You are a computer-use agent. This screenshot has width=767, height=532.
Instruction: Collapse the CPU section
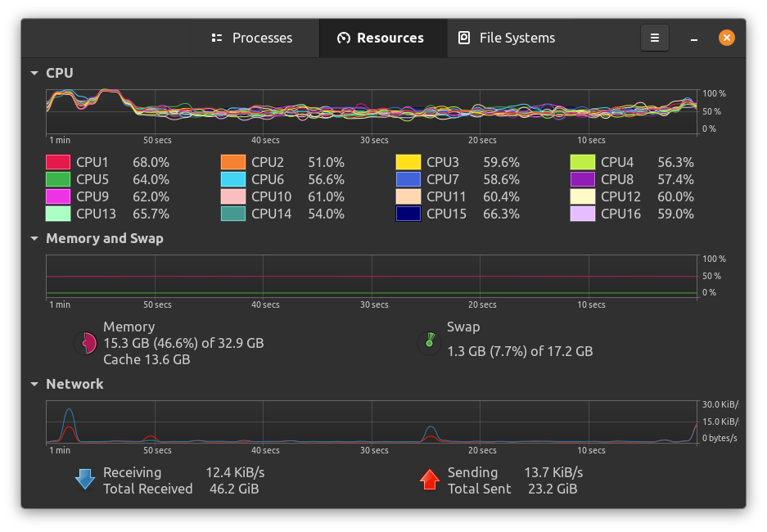[x=34, y=73]
